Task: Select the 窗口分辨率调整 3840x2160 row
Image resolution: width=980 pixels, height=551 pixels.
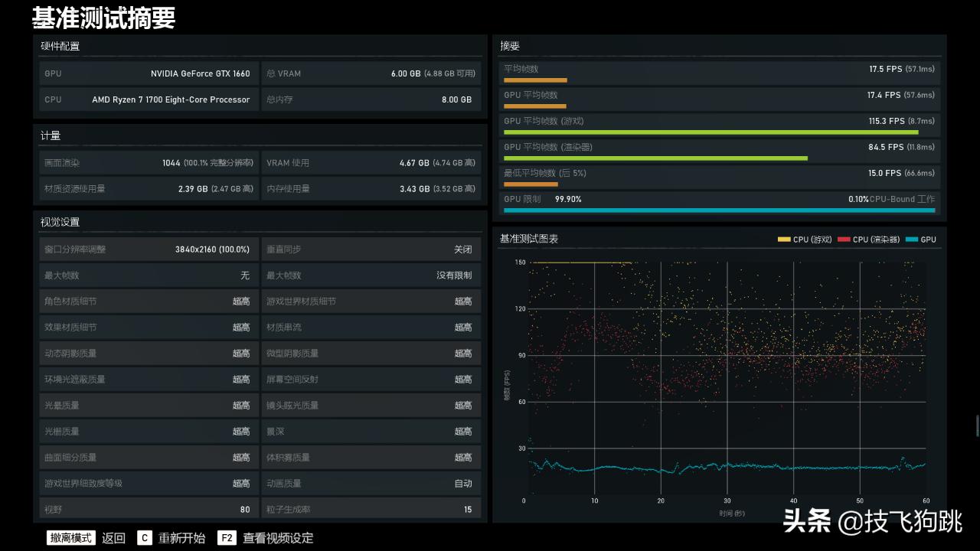Action: pos(148,249)
